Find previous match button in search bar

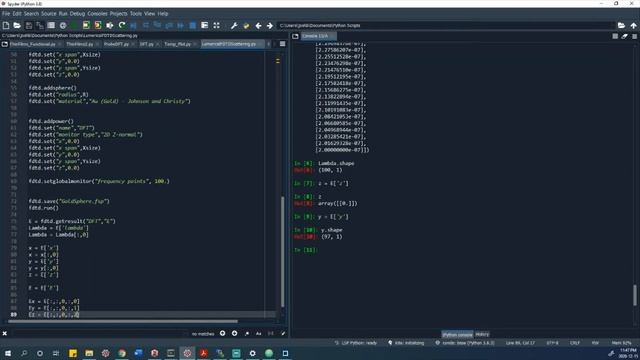click(222, 333)
